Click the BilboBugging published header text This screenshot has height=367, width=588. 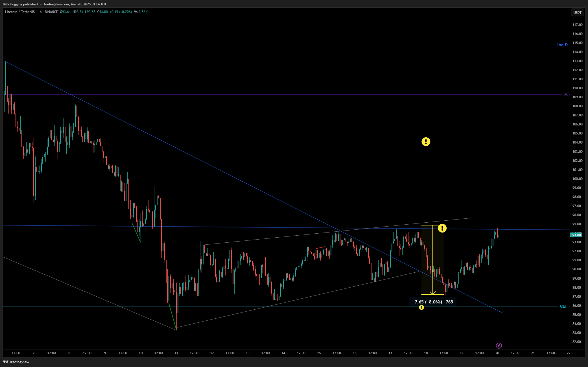click(55, 4)
